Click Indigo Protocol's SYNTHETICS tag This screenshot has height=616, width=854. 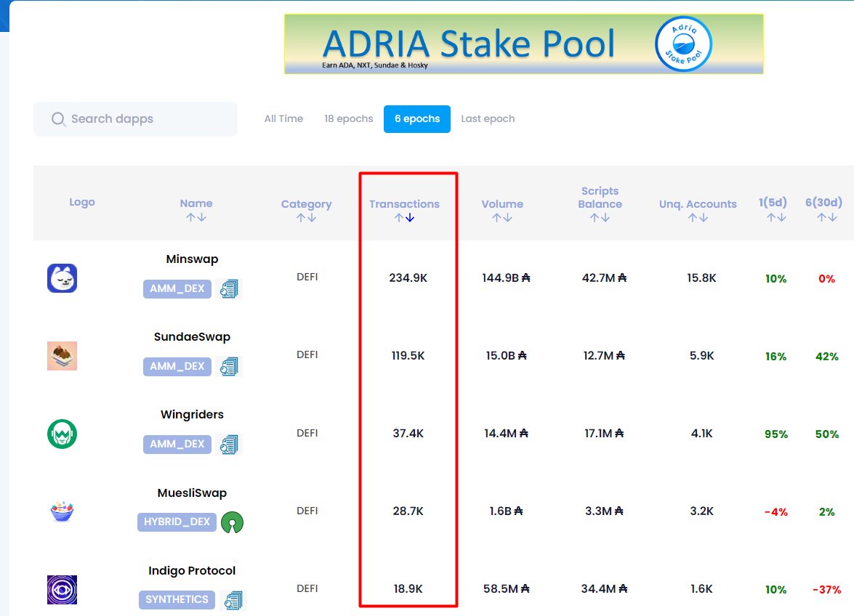tap(177, 600)
